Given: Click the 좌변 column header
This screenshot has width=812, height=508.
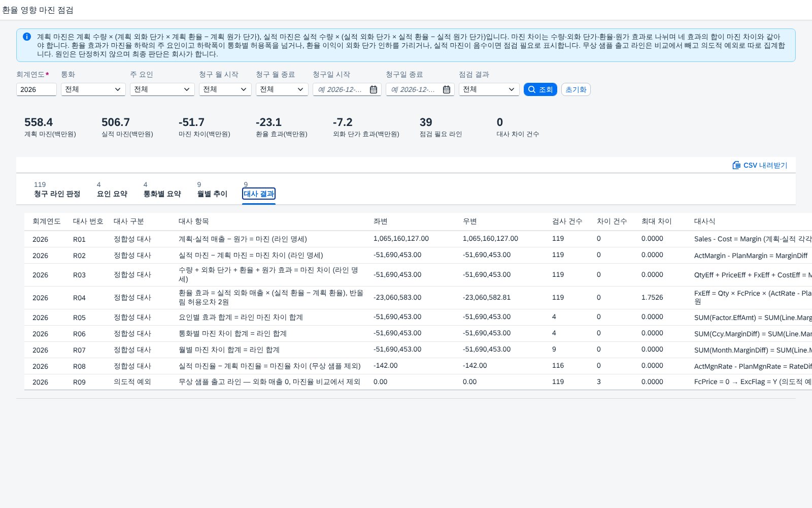Looking at the screenshot, I should coord(381,221).
